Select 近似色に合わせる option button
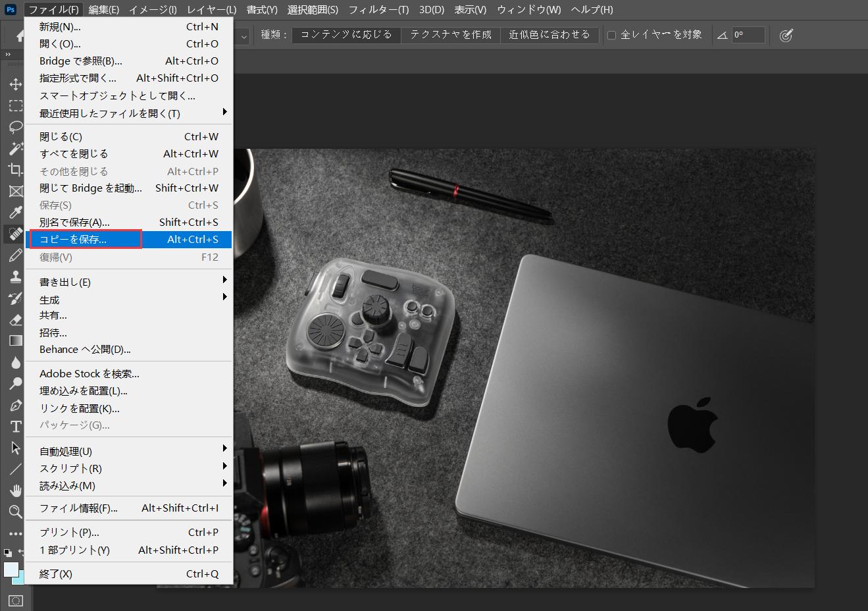The image size is (868, 611). 549,35
